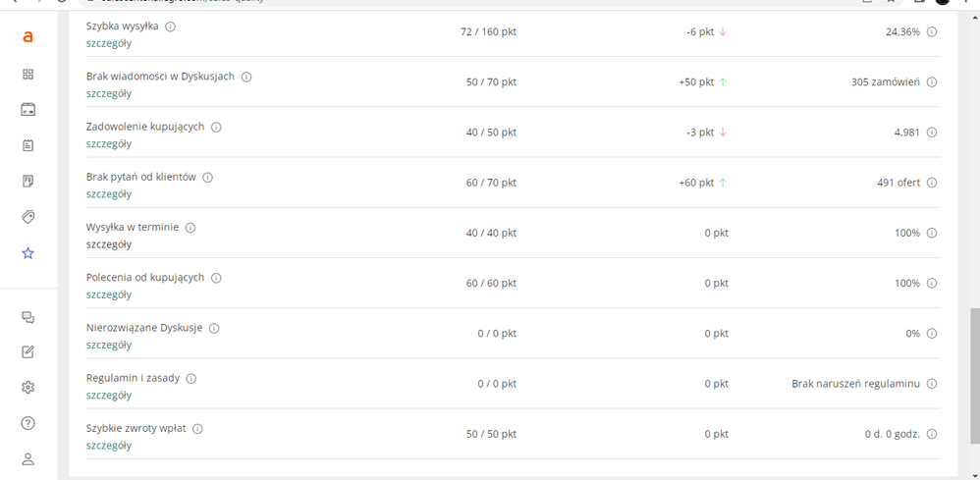Open szczegóły under Regulamin i zasady

tap(109, 395)
